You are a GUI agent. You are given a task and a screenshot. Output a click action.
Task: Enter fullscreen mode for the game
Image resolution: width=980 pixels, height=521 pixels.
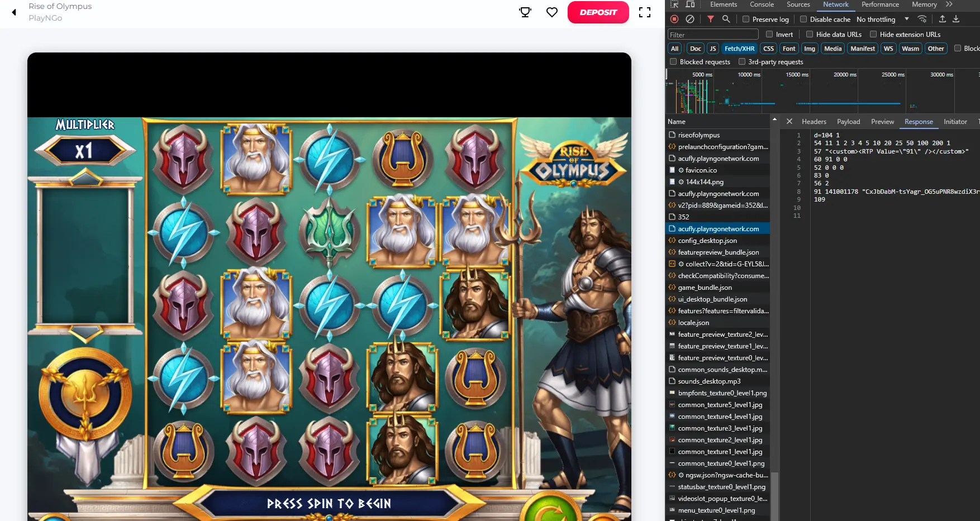(645, 12)
